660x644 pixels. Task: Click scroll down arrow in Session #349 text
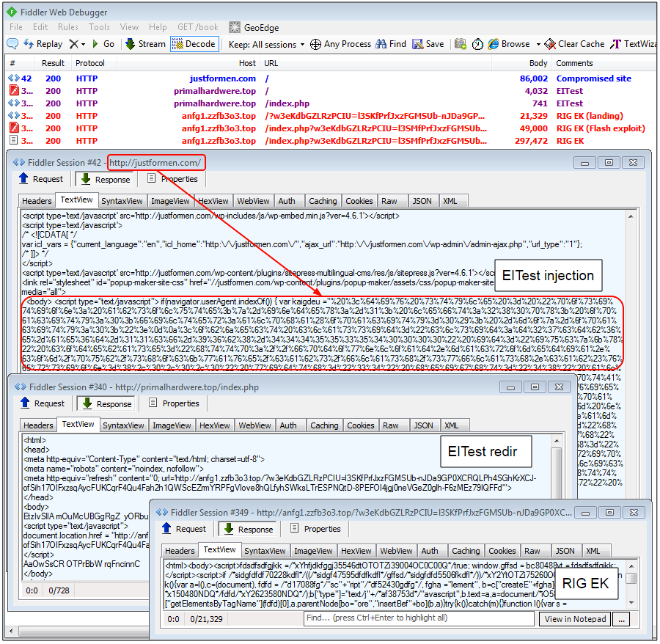click(x=631, y=603)
